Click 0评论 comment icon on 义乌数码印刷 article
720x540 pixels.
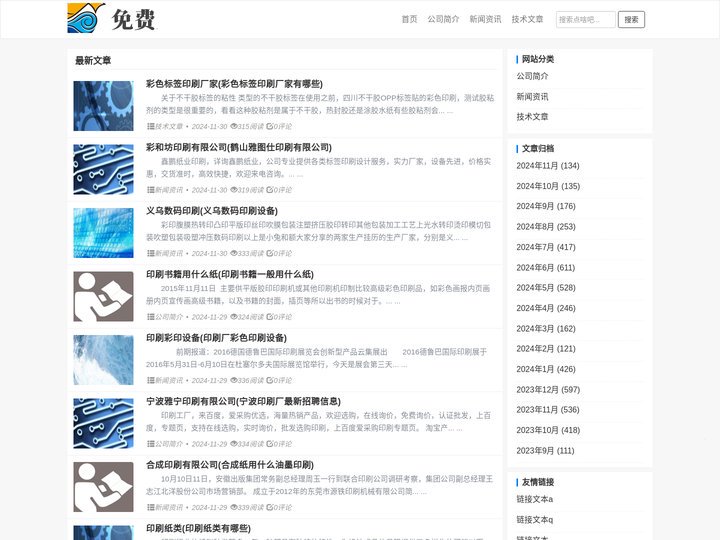(x=270, y=253)
